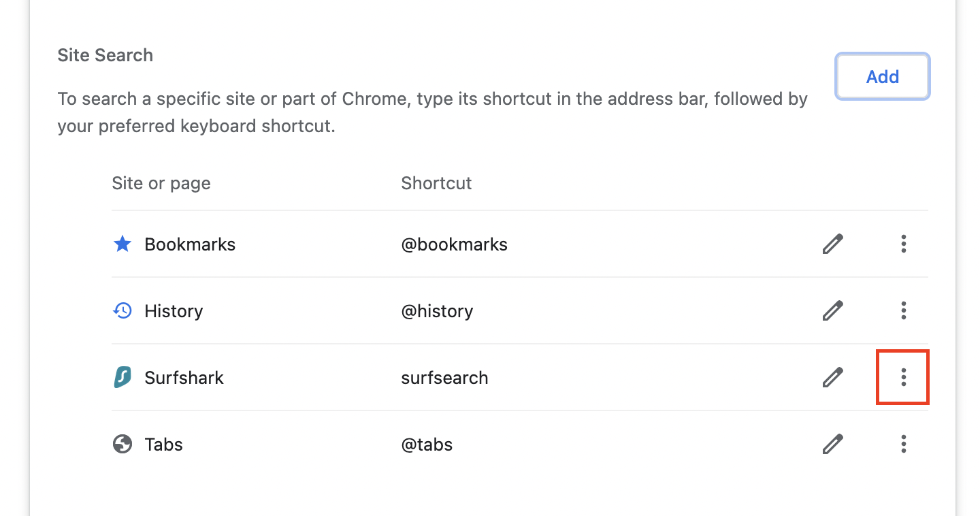Select the Bookmarks row label

pyautogui.click(x=190, y=244)
